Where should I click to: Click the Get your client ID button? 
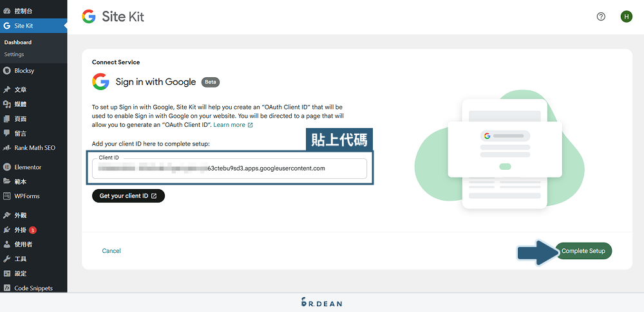click(128, 196)
